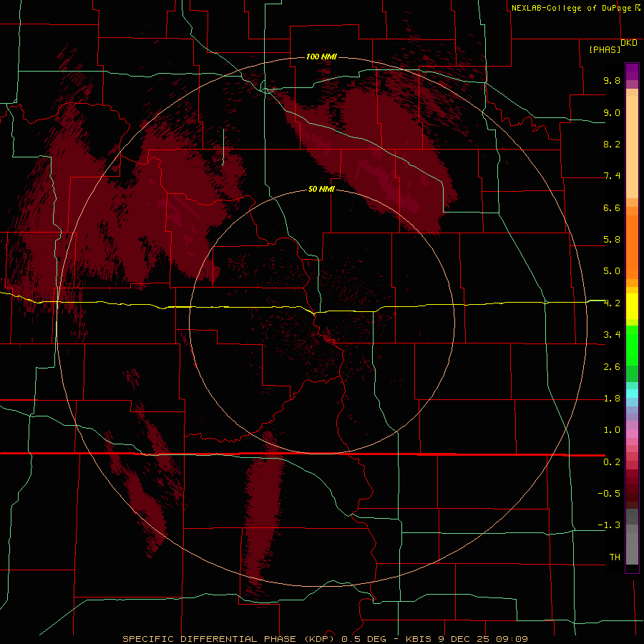Image resolution: width=644 pixels, height=644 pixels.
Task: Pick the pink color bar segment
Action: point(632,434)
